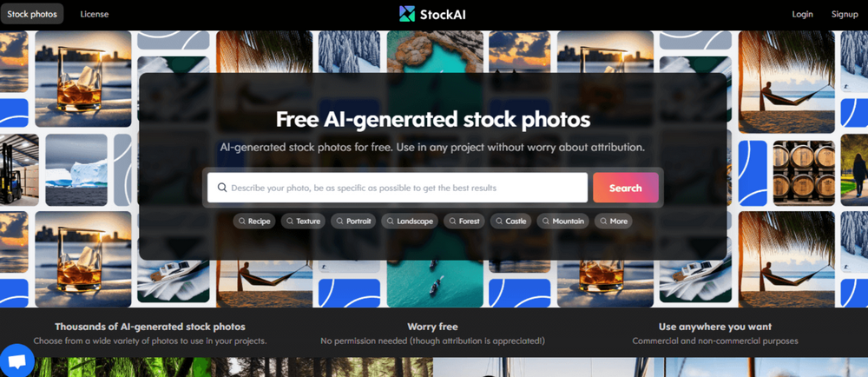Image resolution: width=868 pixels, height=377 pixels.
Task: Choose the Landscape tag chip
Action: pos(410,222)
